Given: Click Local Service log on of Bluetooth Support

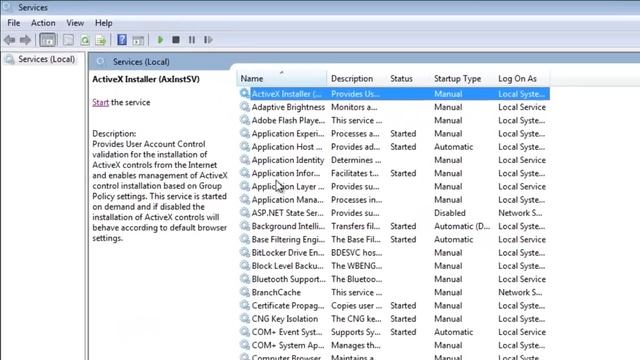Looking at the screenshot, I should pyautogui.click(x=522, y=279).
